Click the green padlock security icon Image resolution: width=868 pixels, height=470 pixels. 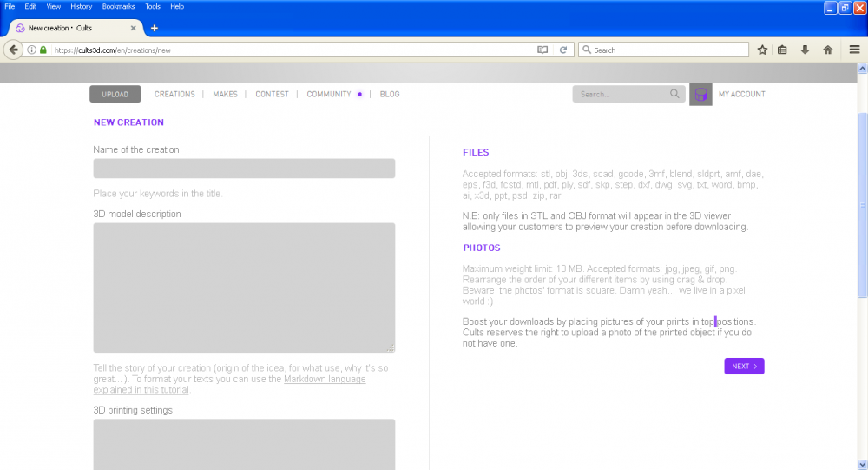[43, 50]
